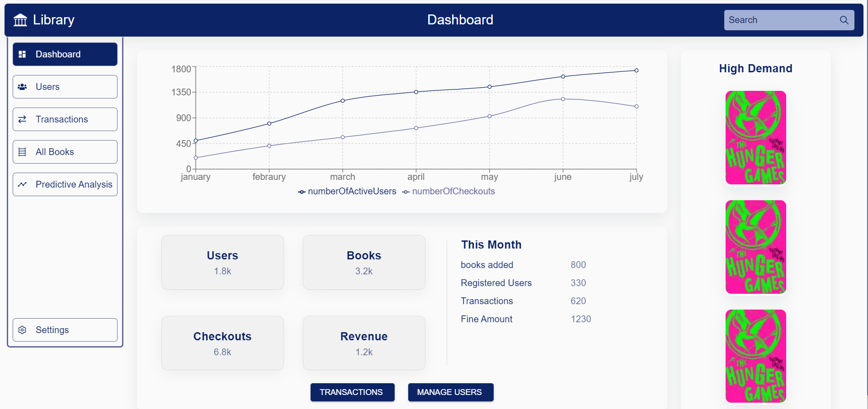Click the numberOfCheckouts legend text
Image resolution: width=868 pixels, height=409 pixels.
coord(453,191)
